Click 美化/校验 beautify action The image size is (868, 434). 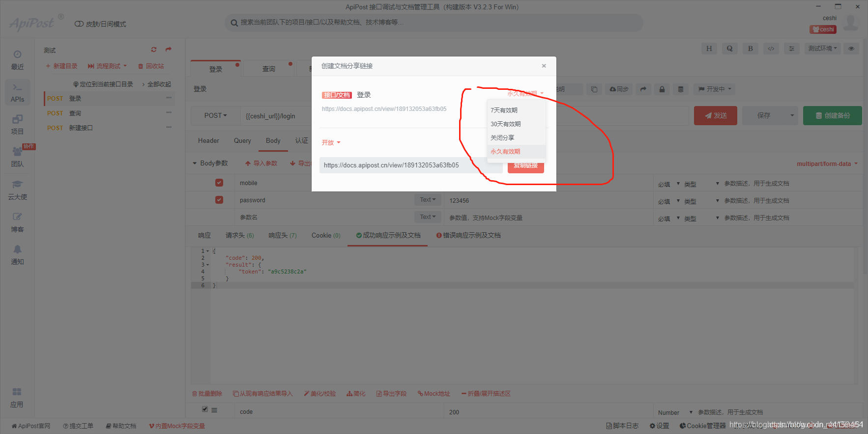point(319,394)
